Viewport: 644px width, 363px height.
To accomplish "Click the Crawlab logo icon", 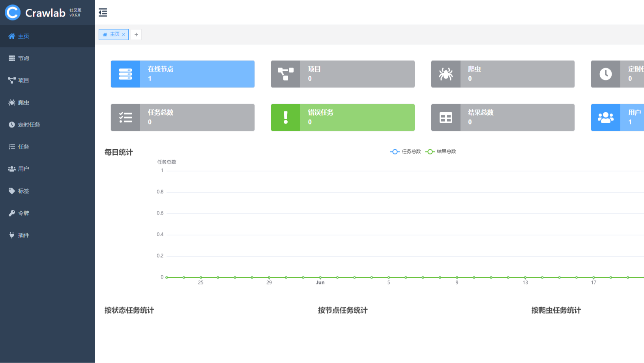I will pos(13,13).
